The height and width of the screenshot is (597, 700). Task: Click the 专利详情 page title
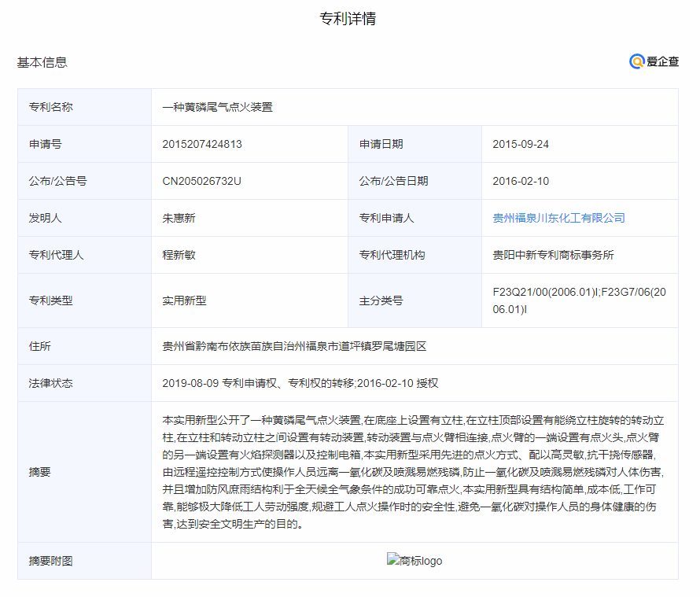tap(347, 19)
